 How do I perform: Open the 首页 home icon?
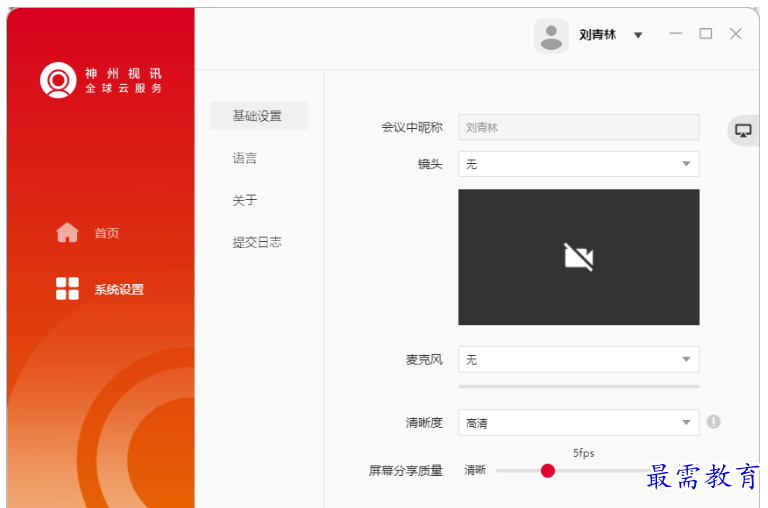click(x=67, y=233)
